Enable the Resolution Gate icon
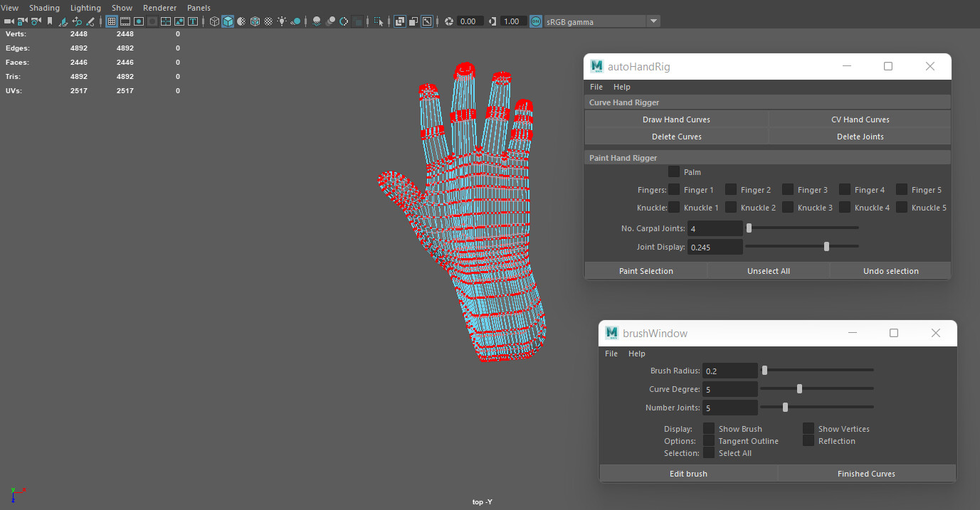The width and height of the screenshot is (980, 510). 138,21
